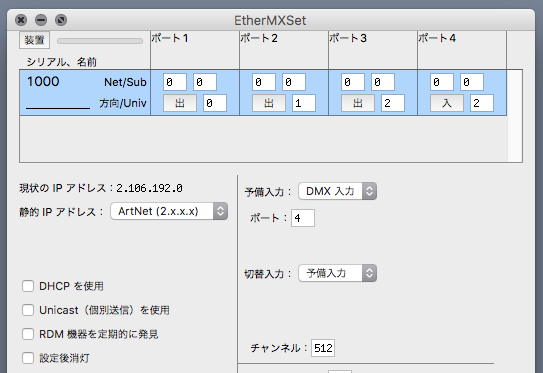Edit port 4 Univ field
The image size is (543, 373).
482,103
